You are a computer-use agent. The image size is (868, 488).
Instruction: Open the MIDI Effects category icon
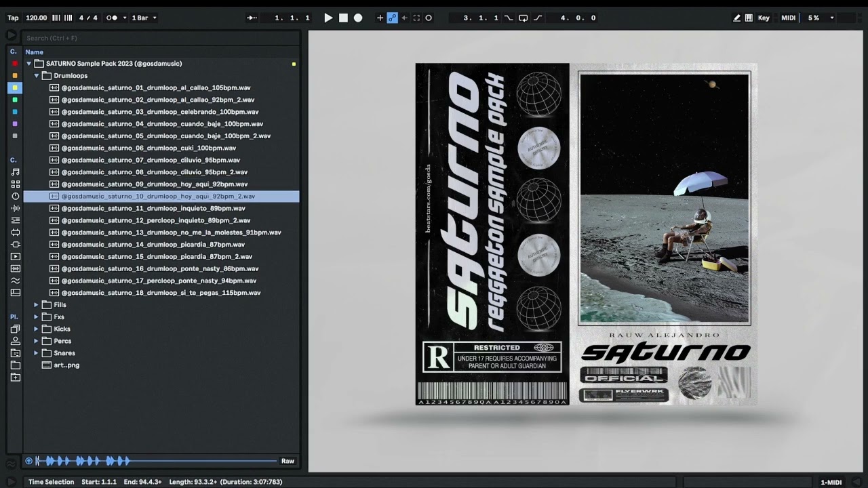click(x=15, y=220)
